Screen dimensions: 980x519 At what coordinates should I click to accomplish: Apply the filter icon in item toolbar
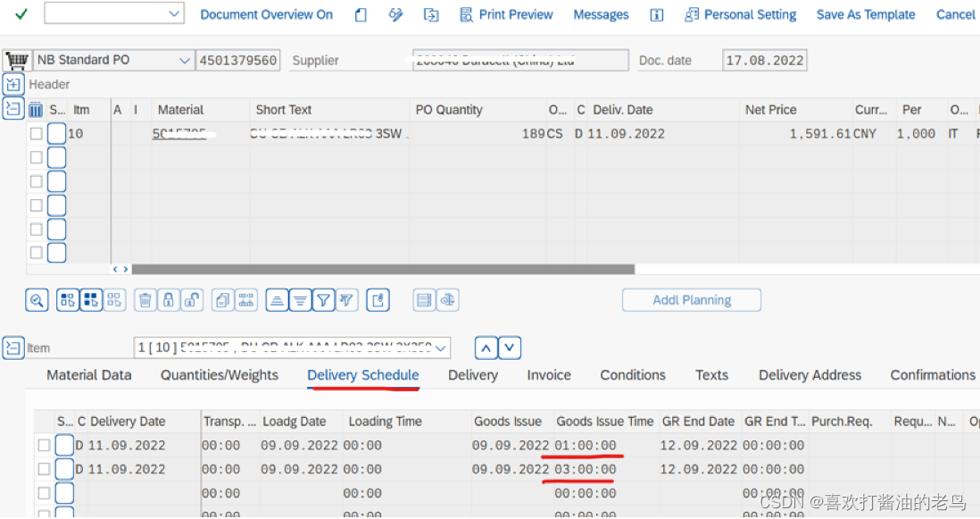[325, 299]
